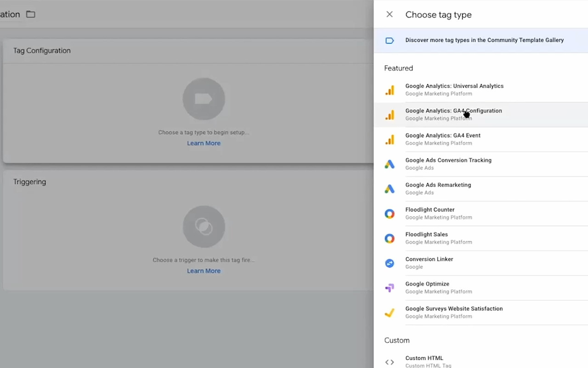Click the Triggering placeholder circle icon
588x368 pixels.
pyautogui.click(x=204, y=227)
